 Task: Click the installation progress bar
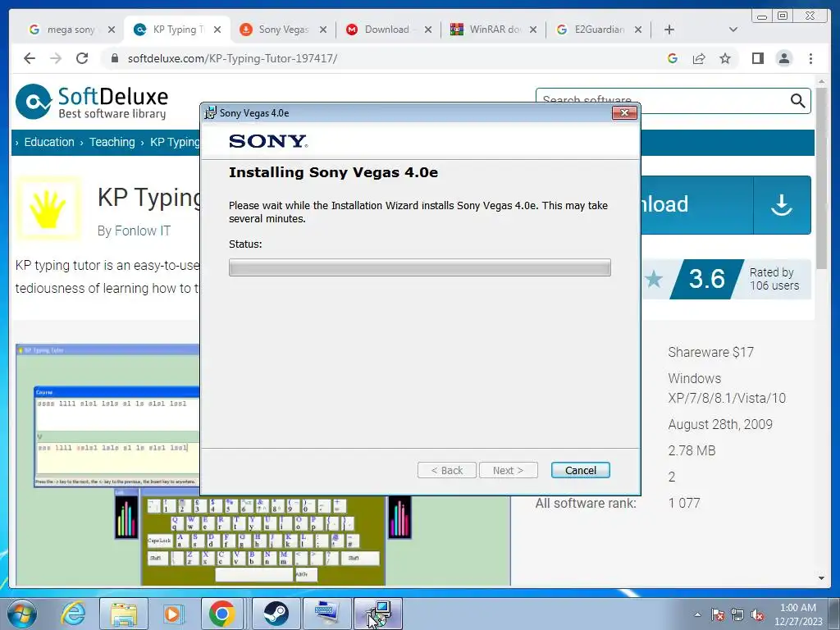419,267
